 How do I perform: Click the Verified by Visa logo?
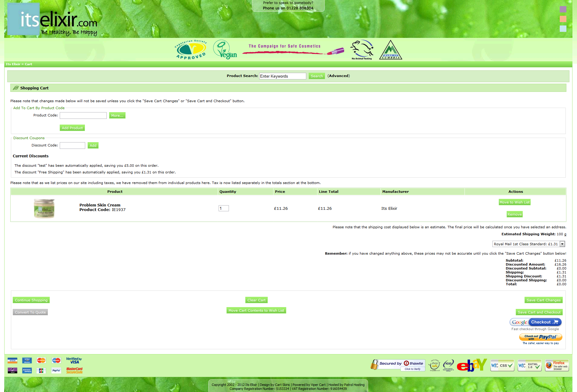pos(74,360)
